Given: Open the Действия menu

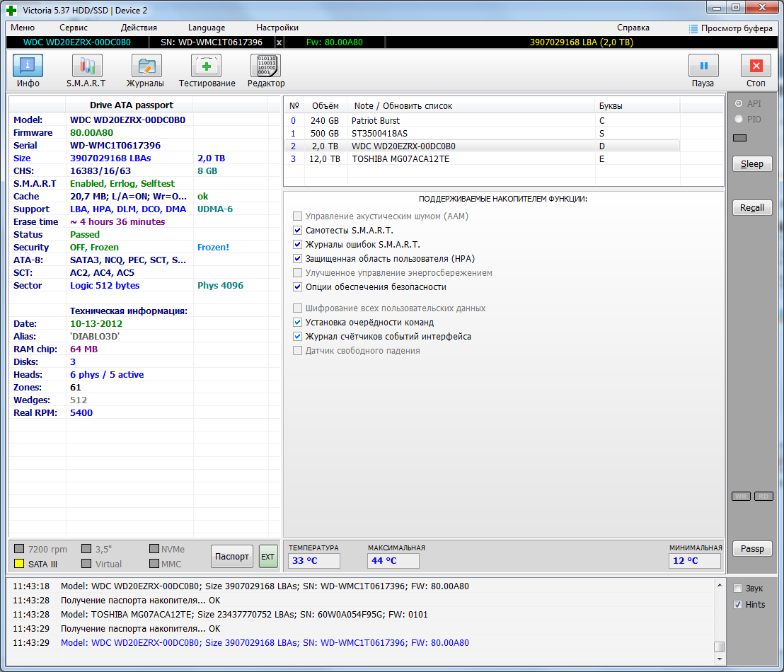Looking at the screenshot, I should pyautogui.click(x=139, y=28).
